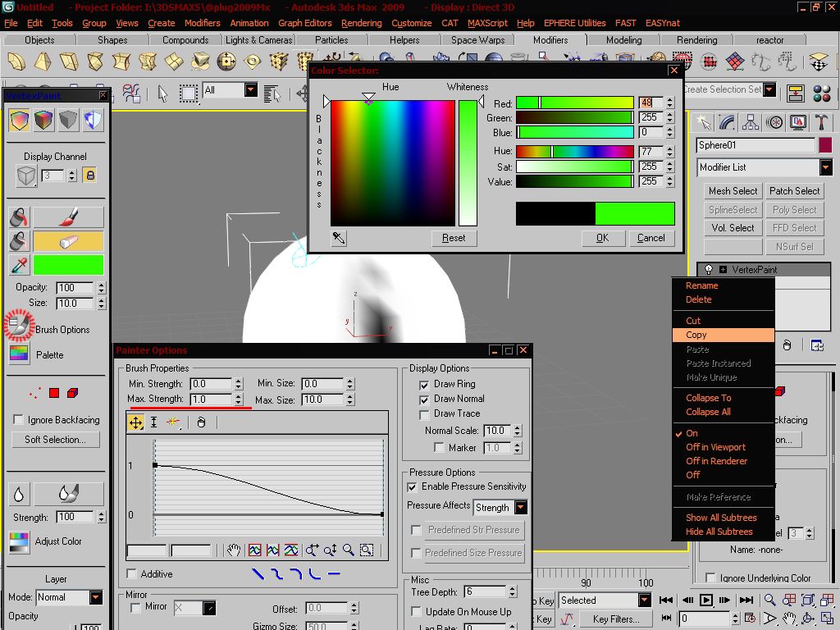Click the select object arrow tool
This screenshot has height=630, width=840.
162,94
